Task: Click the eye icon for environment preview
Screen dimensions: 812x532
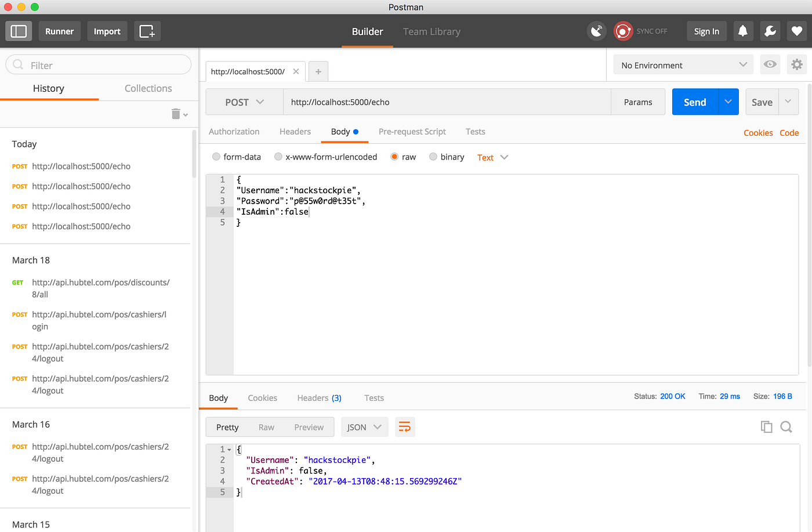Action: 770,64
